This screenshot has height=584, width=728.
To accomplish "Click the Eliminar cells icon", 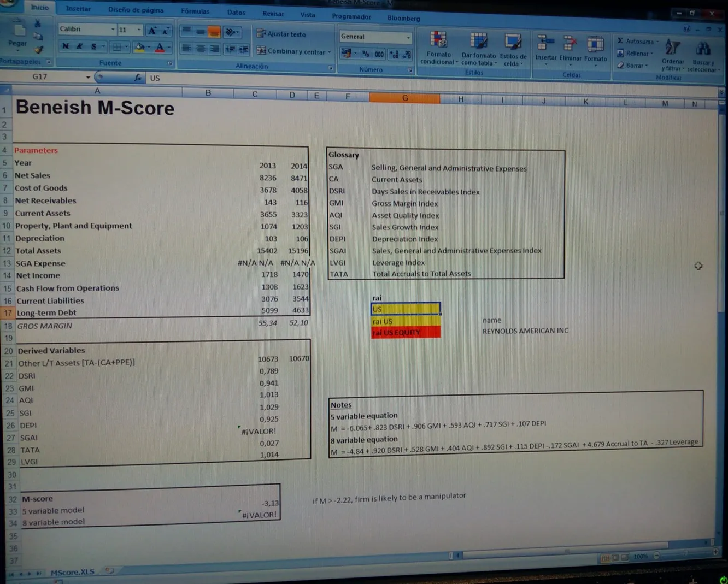I will coord(570,44).
